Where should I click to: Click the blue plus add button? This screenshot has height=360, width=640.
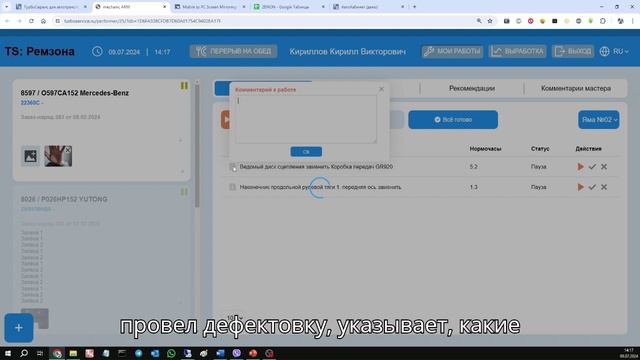click(x=19, y=328)
